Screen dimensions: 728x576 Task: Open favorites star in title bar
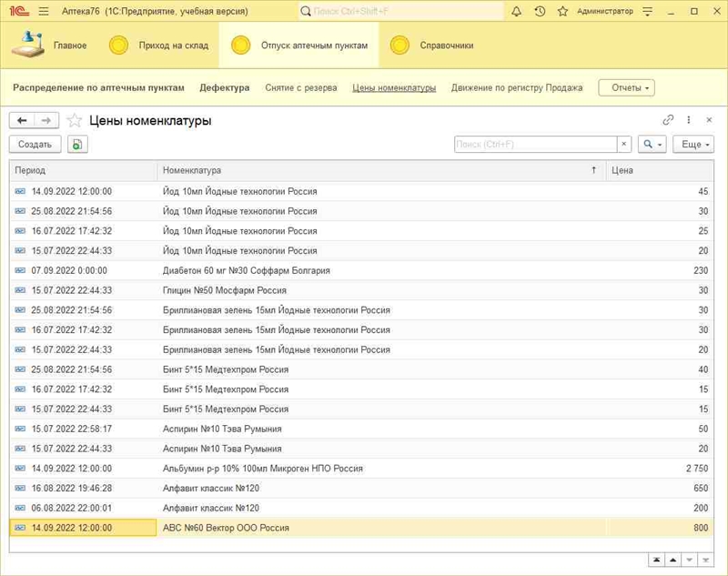562,11
